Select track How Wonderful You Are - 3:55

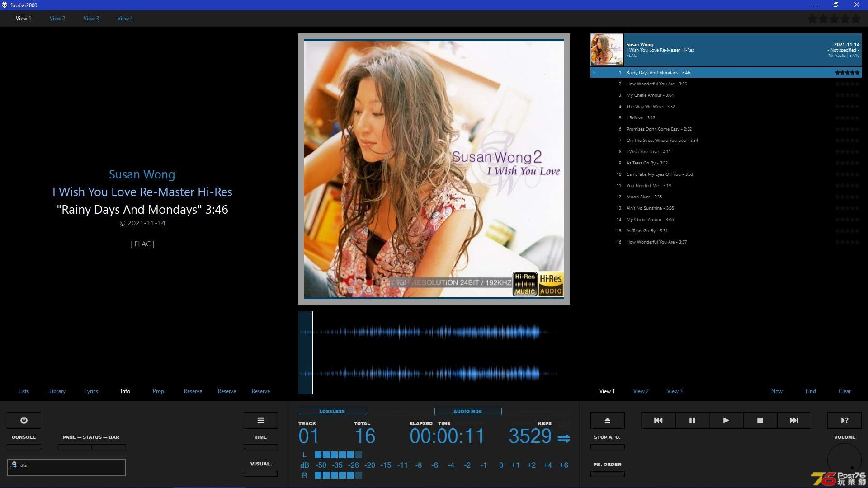726,84
